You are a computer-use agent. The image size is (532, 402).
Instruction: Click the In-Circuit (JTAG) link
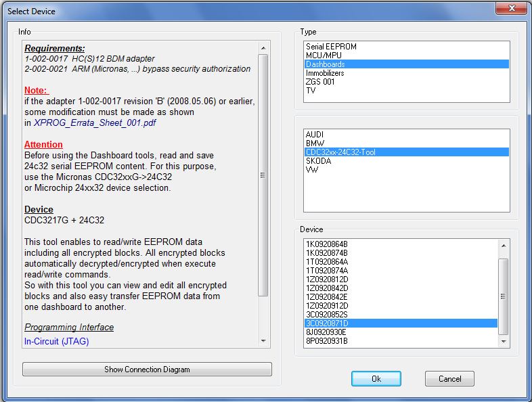tap(57, 341)
